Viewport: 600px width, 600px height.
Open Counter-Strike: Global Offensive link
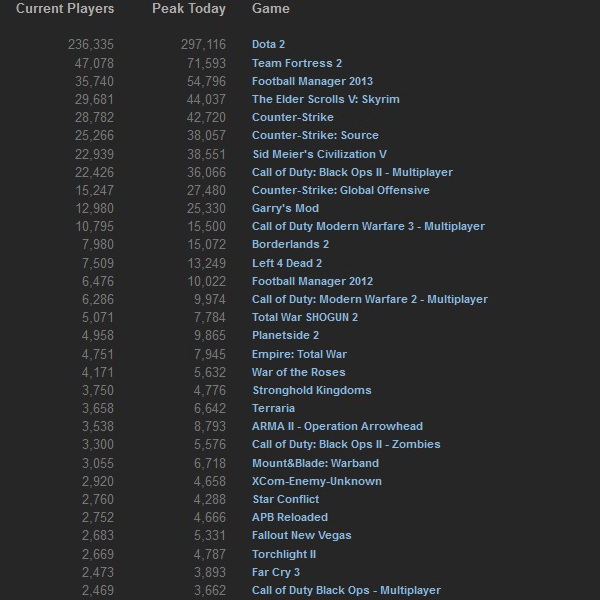tap(340, 190)
